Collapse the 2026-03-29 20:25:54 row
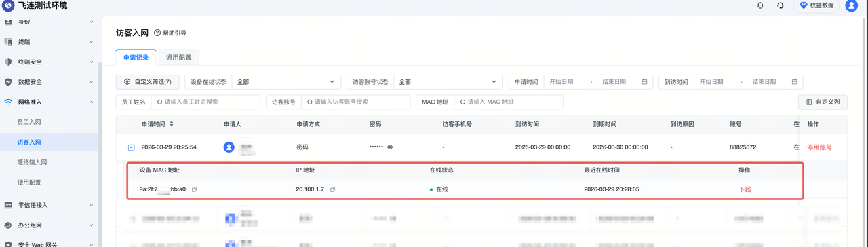The width and height of the screenshot is (868, 247). pyautogui.click(x=132, y=147)
